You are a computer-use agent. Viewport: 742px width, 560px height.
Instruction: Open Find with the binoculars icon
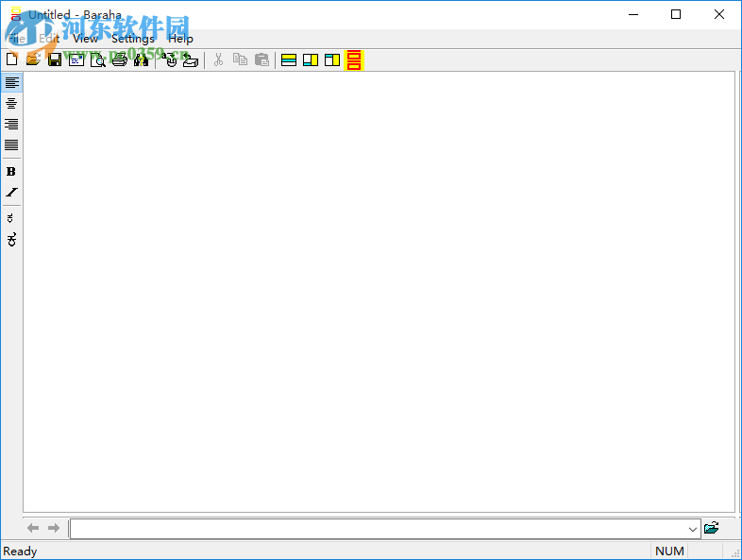pyautogui.click(x=141, y=59)
